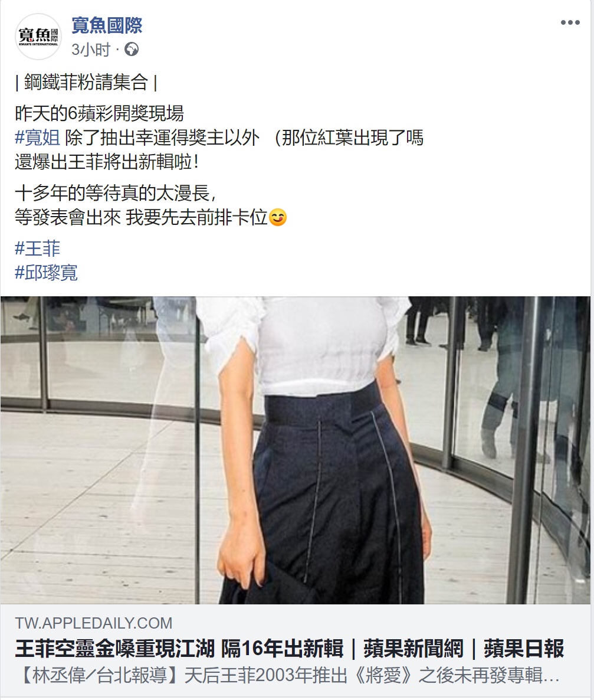
Task: Open the #王菲 hashtag
Action: pos(38,248)
